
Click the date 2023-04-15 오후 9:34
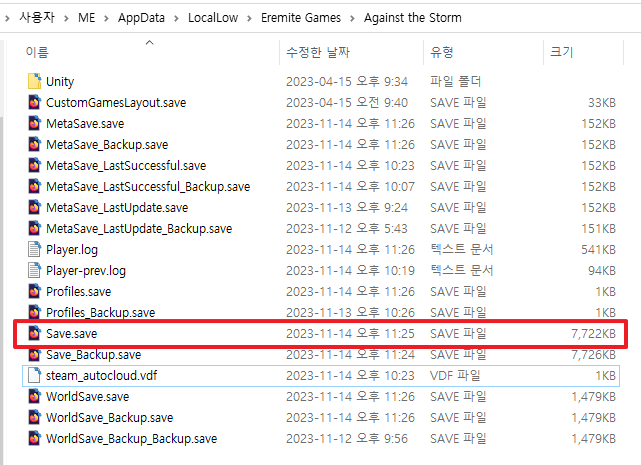(347, 82)
